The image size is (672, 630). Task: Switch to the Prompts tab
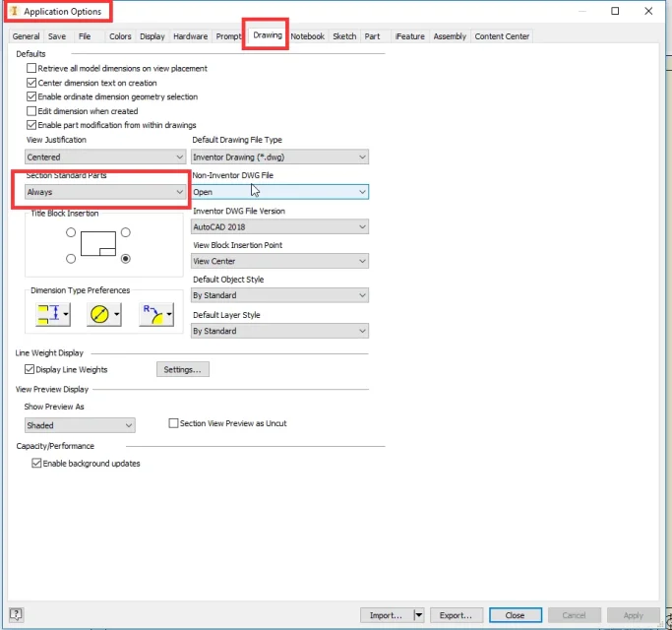click(228, 36)
